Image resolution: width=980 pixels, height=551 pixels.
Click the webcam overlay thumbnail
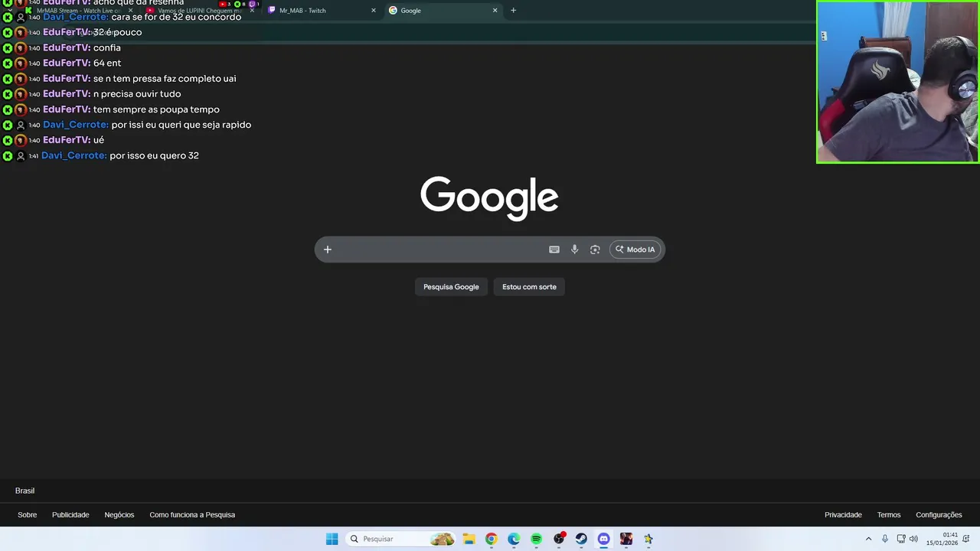coord(897,82)
